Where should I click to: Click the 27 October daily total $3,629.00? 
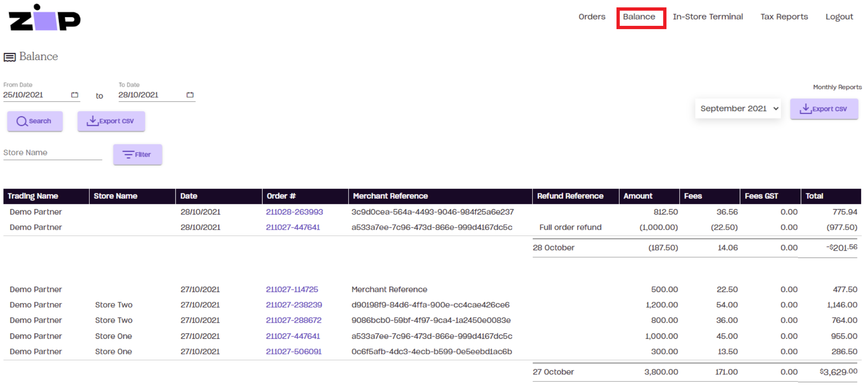click(838, 372)
